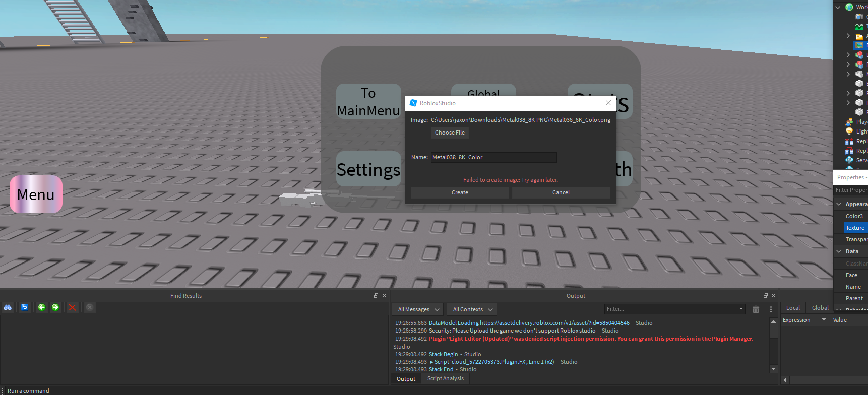The height and width of the screenshot is (395, 868).
Task: Switch to the Script Analysis tab
Action: (446, 378)
